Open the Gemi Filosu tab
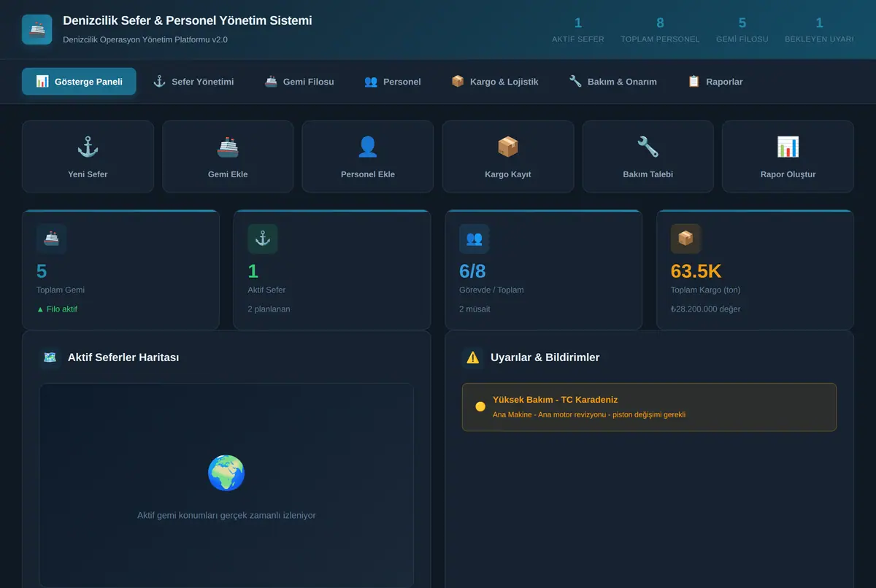This screenshot has width=876, height=588. coord(299,82)
